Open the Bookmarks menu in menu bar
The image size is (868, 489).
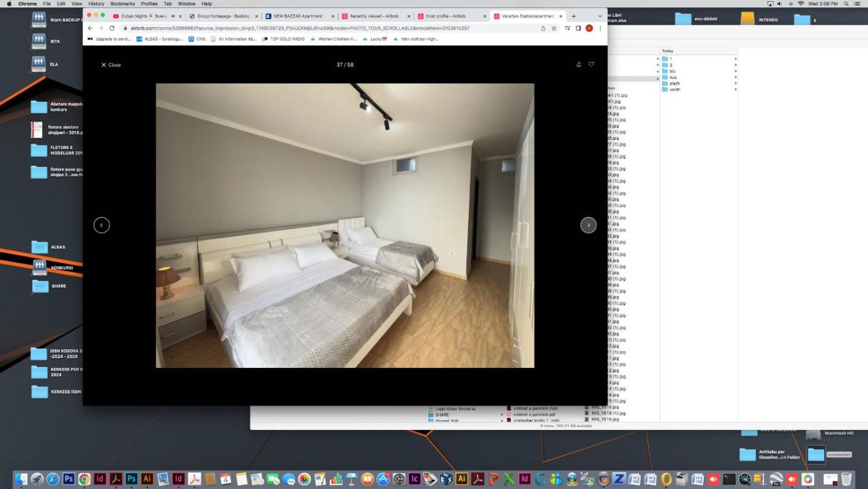122,4
